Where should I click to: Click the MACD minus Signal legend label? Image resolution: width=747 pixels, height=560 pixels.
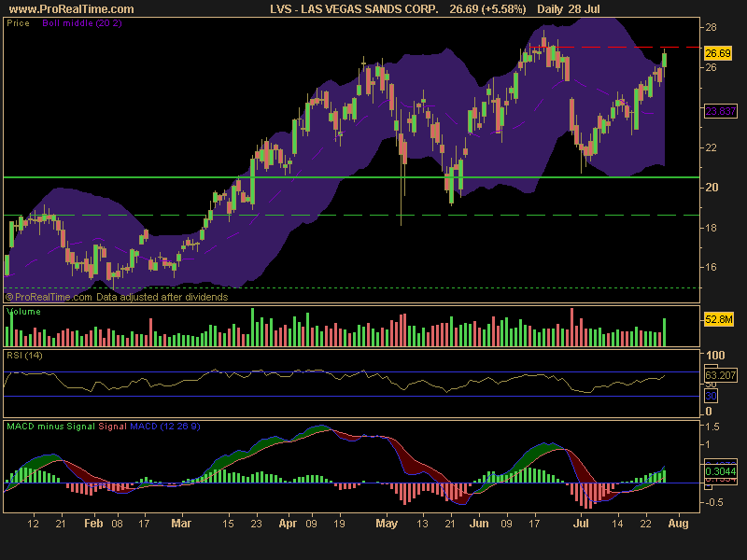pyautogui.click(x=51, y=427)
